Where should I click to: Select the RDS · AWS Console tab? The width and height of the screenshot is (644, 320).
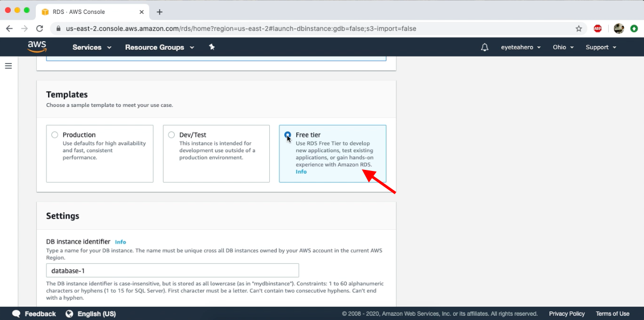(x=92, y=12)
